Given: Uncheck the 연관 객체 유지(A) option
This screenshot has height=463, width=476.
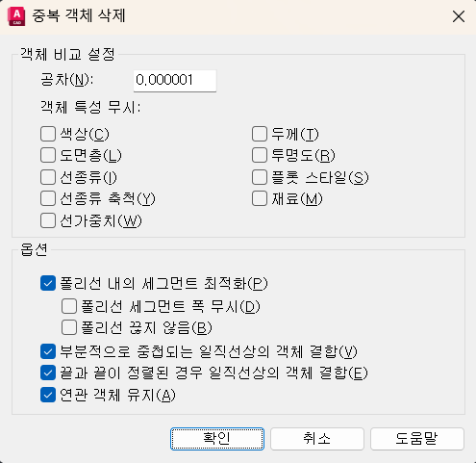Looking at the screenshot, I should point(48,395).
